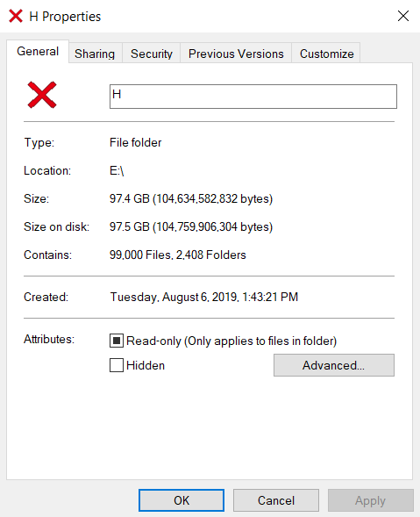
Task: Click the E:\ location text
Action: (x=117, y=171)
